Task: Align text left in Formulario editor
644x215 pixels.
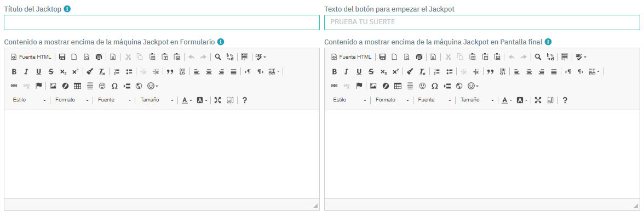Action: click(x=197, y=71)
